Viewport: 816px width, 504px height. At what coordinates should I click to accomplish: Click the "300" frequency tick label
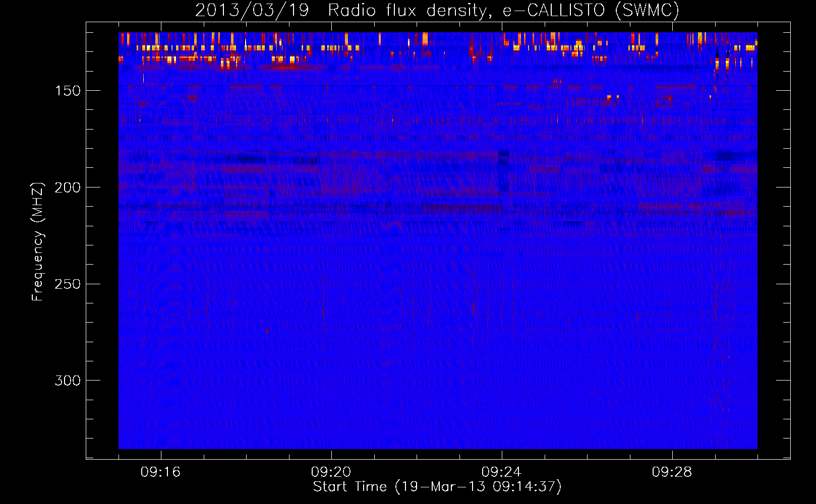(68, 381)
